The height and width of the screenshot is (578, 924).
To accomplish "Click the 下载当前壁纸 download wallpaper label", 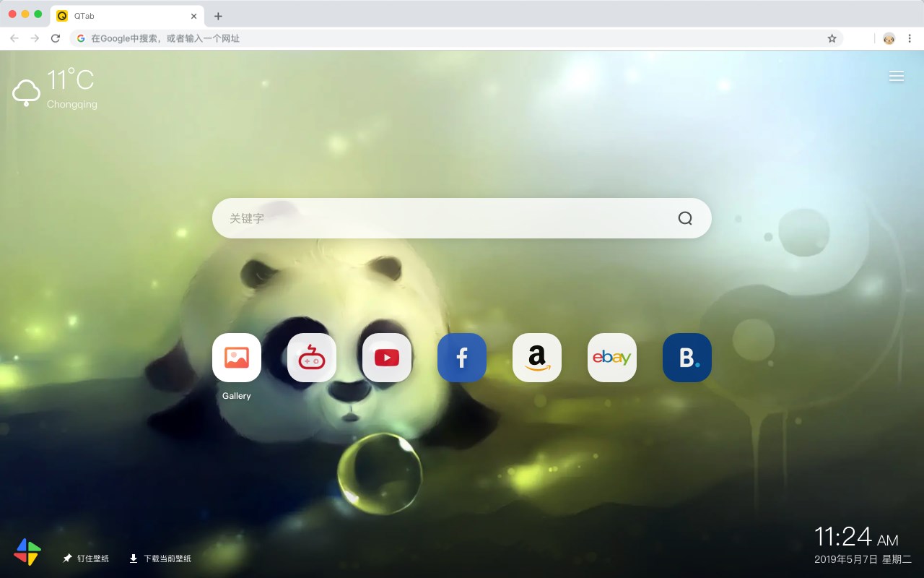I will [167, 558].
